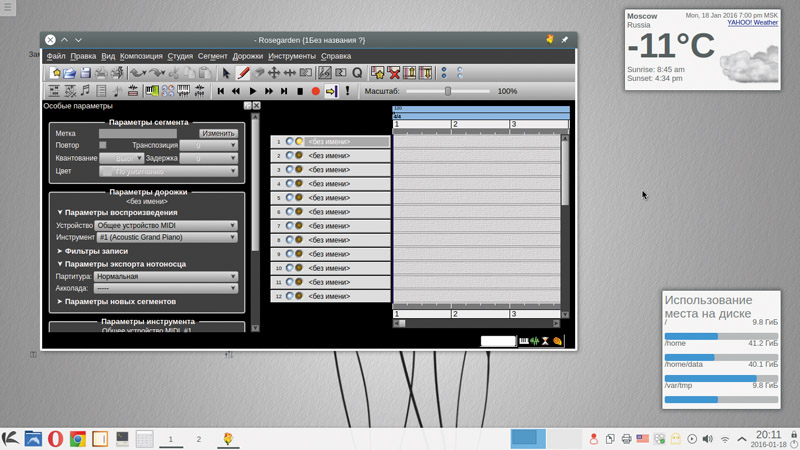Open the Партитура Нормальная dropdown
Screen dimensions: 800x450
coord(166,276)
